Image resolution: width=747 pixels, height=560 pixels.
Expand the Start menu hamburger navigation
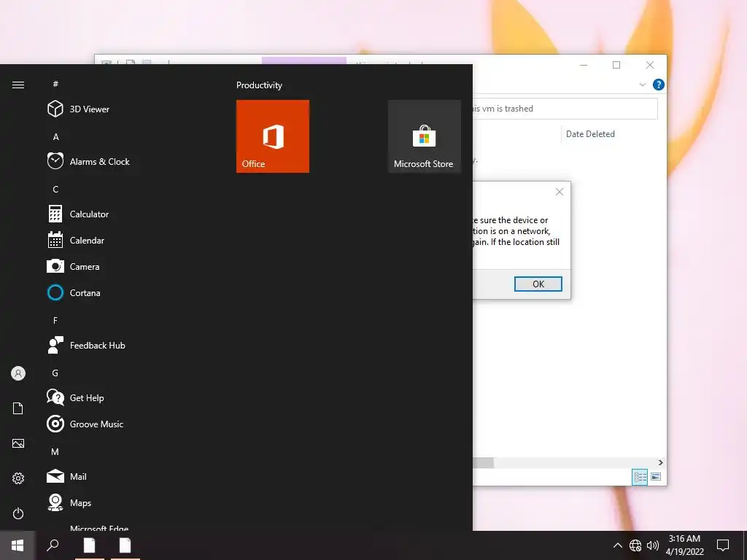pyautogui.click(x=18, y=85)
